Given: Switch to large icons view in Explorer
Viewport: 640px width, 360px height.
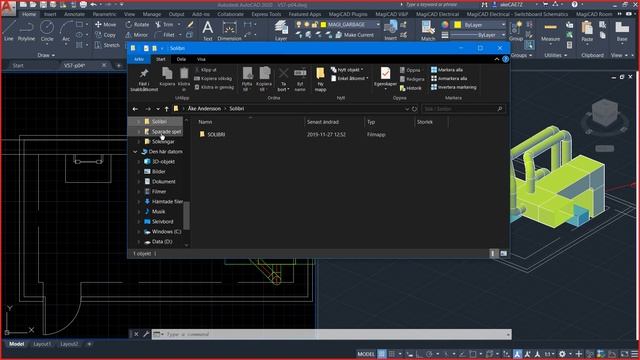Looking at the screenshot, I should [x=504, y=254].
